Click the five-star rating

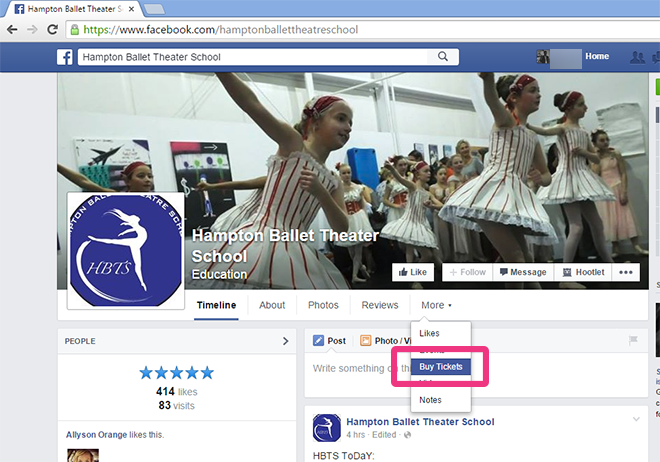point(176,373)
